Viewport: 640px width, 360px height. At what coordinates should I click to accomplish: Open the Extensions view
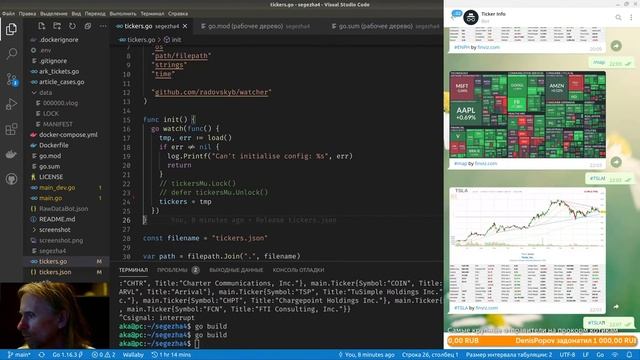(11, 129)
